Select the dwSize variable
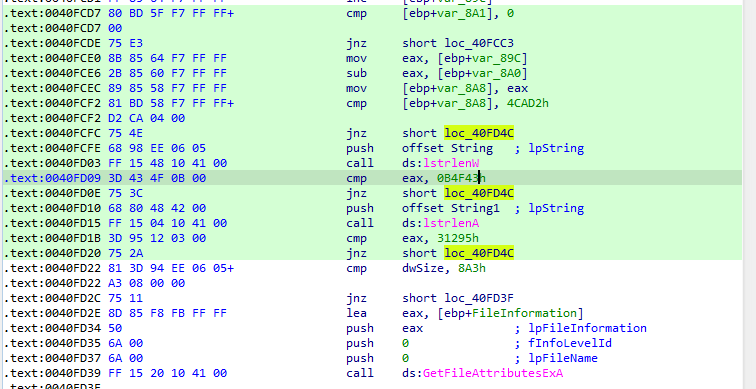Image resolution: width=756 pixels, height=389 pixels. 423,268
